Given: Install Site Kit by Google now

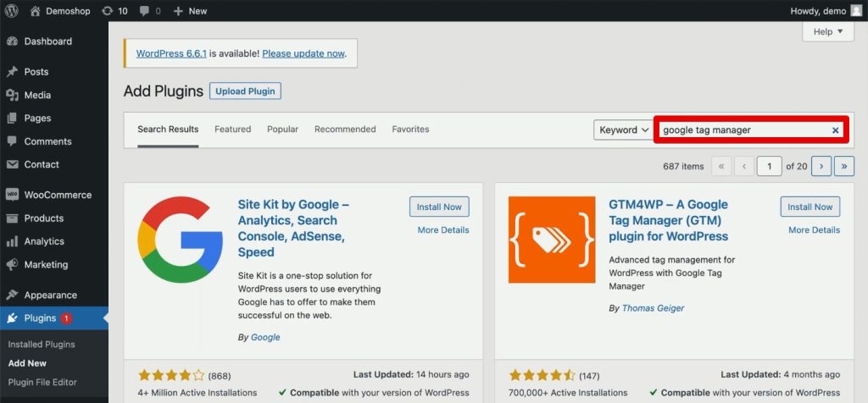Looking at the screenshot, I should point(439,207).
